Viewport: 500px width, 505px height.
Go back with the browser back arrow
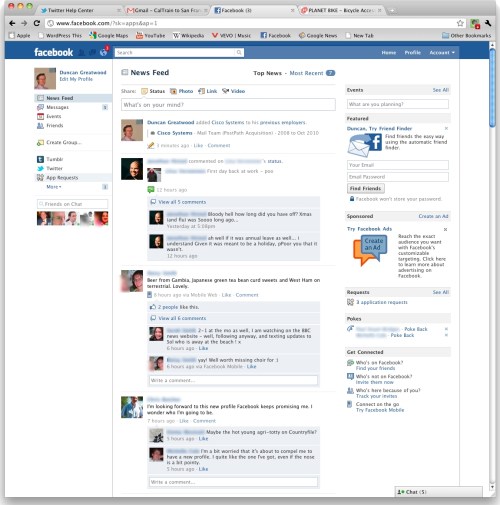tap(12, 23)
